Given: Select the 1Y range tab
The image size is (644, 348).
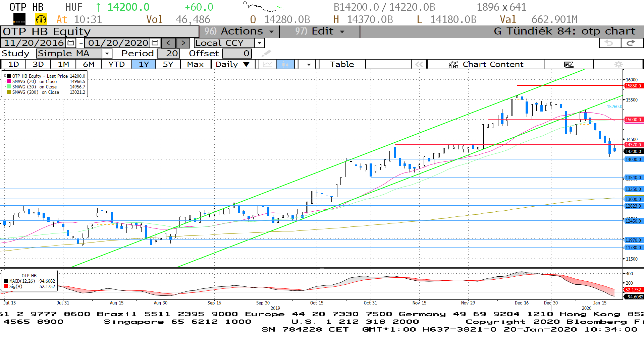Looking at the screenshot, I should click(x=144, y=64).
